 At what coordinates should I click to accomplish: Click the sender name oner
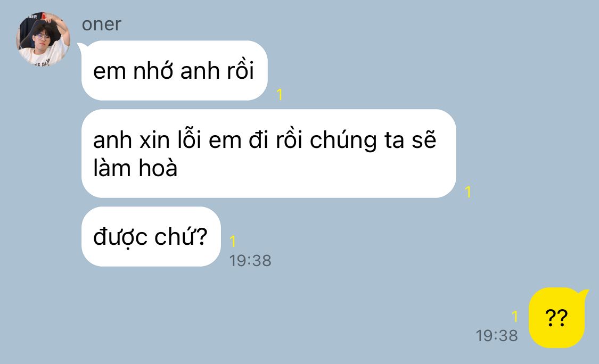[x=101, y=24]
